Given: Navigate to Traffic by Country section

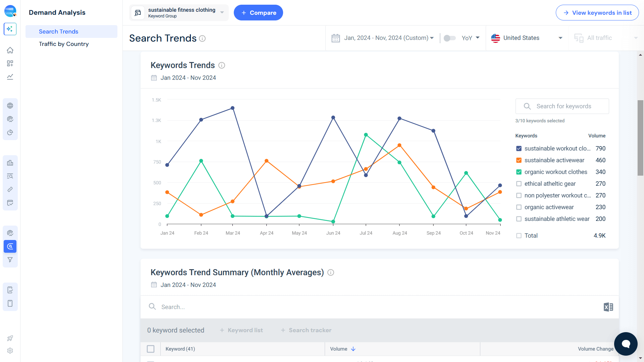Looking at the screenshot, I should click(64, 44).
